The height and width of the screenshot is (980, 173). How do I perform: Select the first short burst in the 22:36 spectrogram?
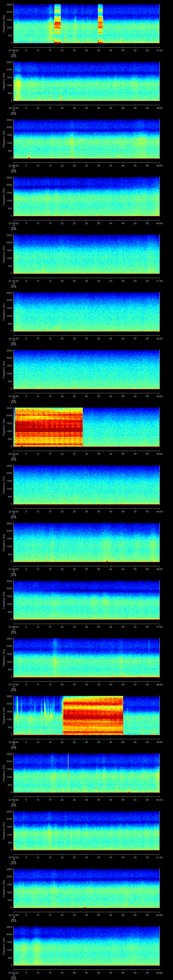point(57,24)
